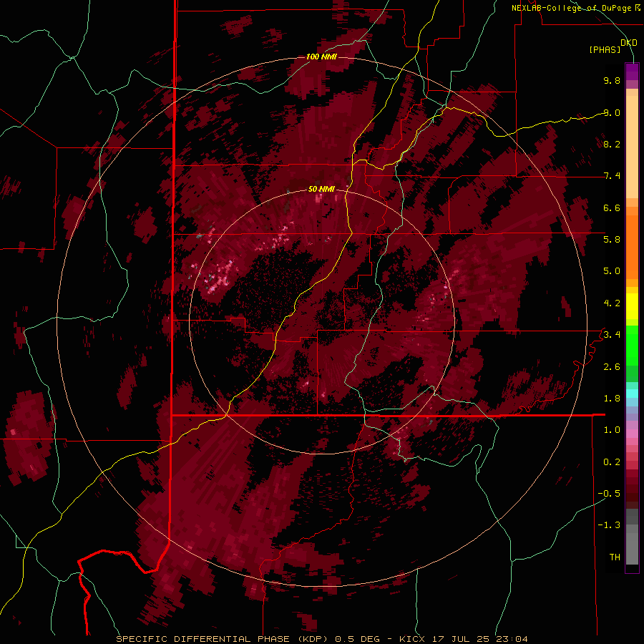Viewport: 644px width, 644px height.
Task: Click the -0.5 legend value
Action: point(609,494)
